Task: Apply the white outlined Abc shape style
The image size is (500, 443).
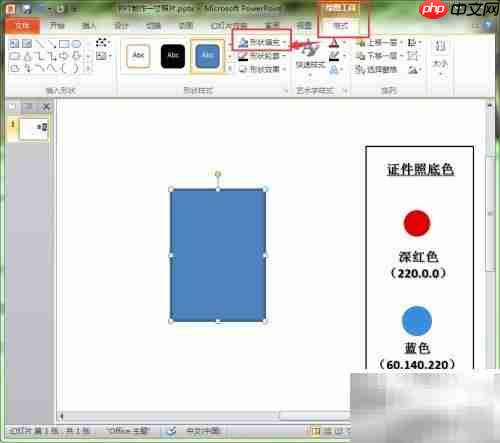Action: coord(138,56)
